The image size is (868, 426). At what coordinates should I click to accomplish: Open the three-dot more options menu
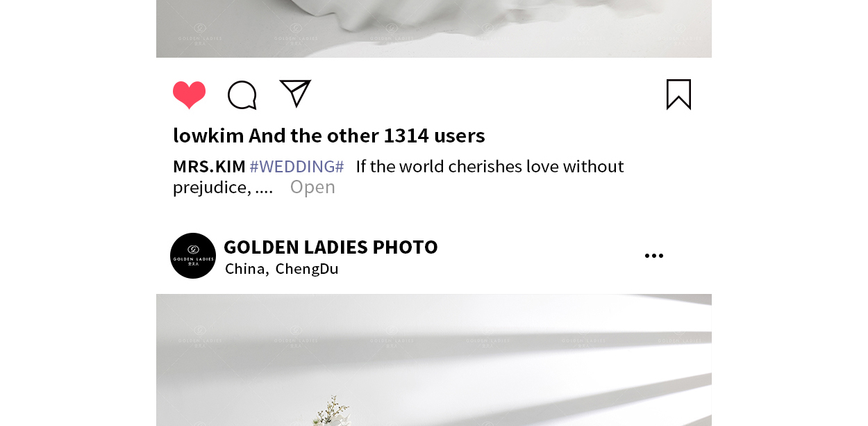(x=654, y=256)
